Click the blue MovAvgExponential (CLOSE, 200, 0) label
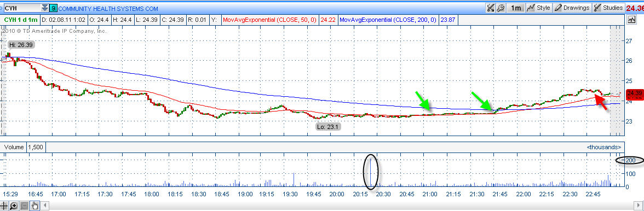The height and width of the screenshot is (211, 644). pyautogui.click(x=388, y=19)
